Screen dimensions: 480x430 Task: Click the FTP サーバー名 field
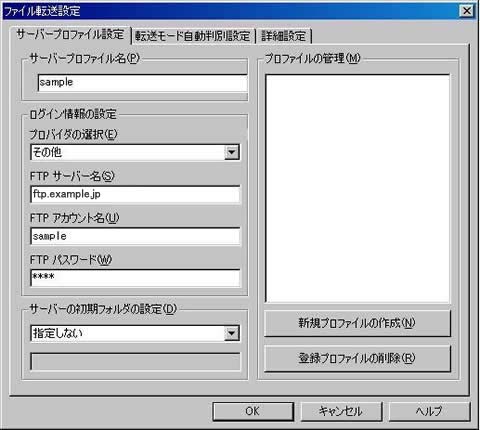tap(135, 194)
